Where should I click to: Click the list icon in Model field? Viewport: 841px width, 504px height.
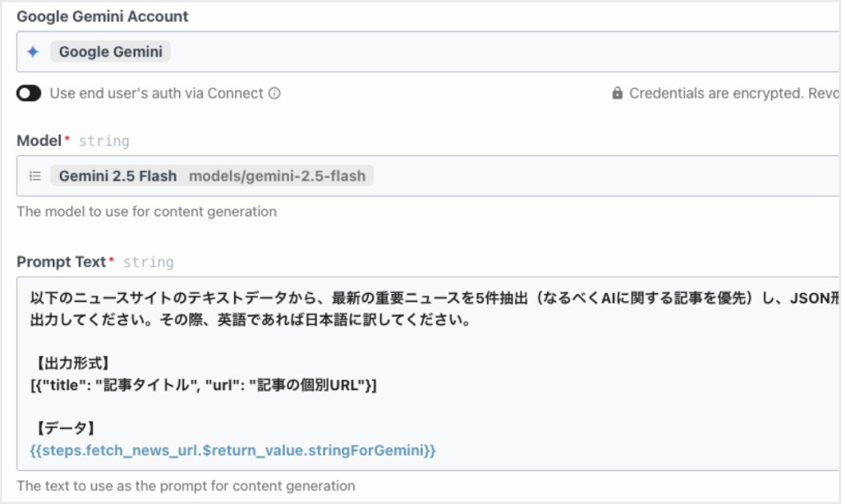click(x=35, y=176)
